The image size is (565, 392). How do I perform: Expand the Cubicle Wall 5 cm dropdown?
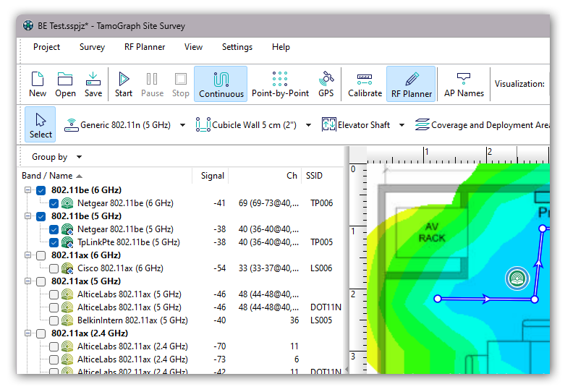[x=308, y=125]
